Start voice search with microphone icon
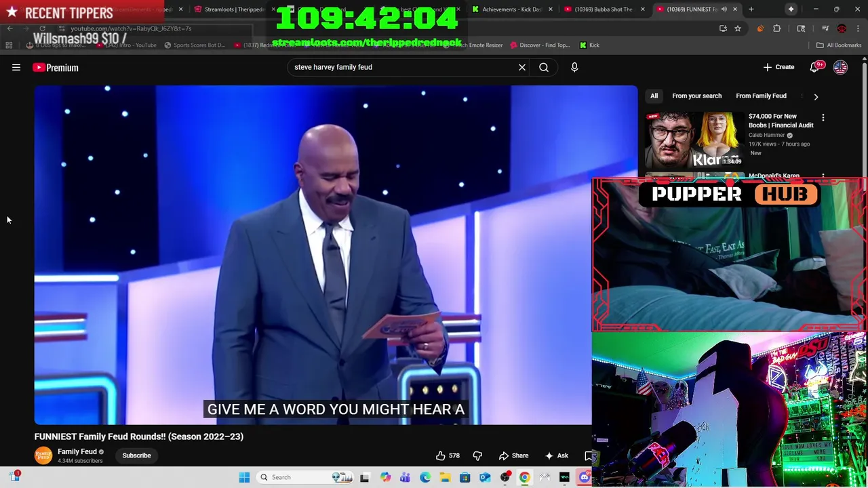Viewport: 868px width, 488px height. point(574,67)
